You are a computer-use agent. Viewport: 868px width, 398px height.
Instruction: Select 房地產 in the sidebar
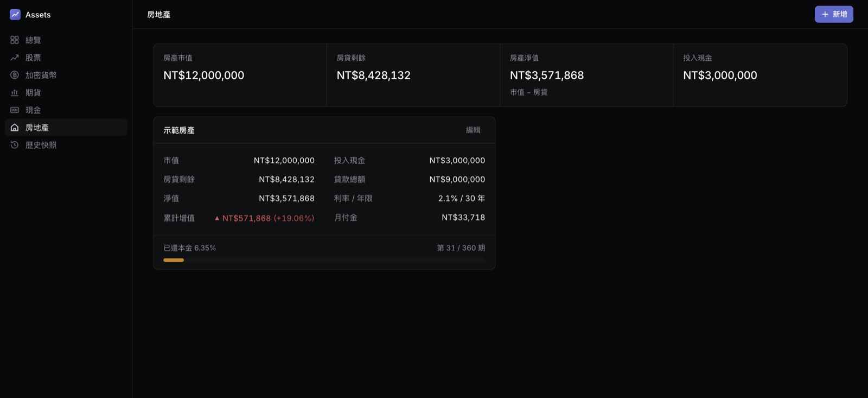point(66,128)
